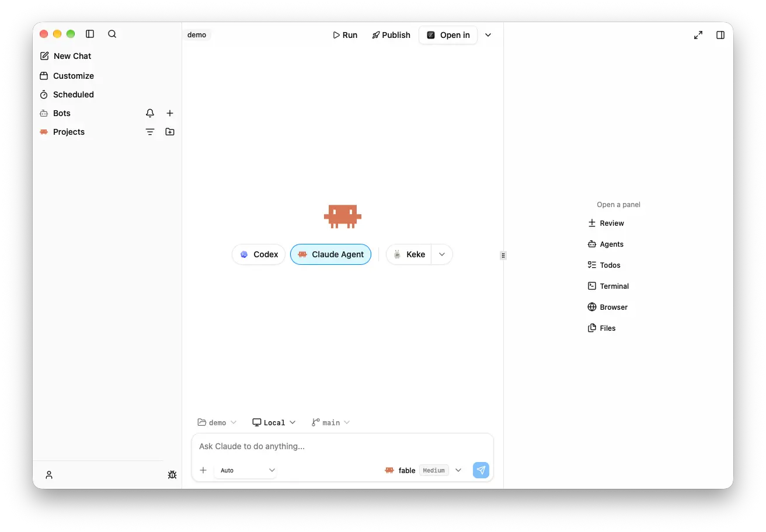The height and width of the screenshot is (532, 766).
Task: Open the Terminal panel
Action: (x=608, y=286)
